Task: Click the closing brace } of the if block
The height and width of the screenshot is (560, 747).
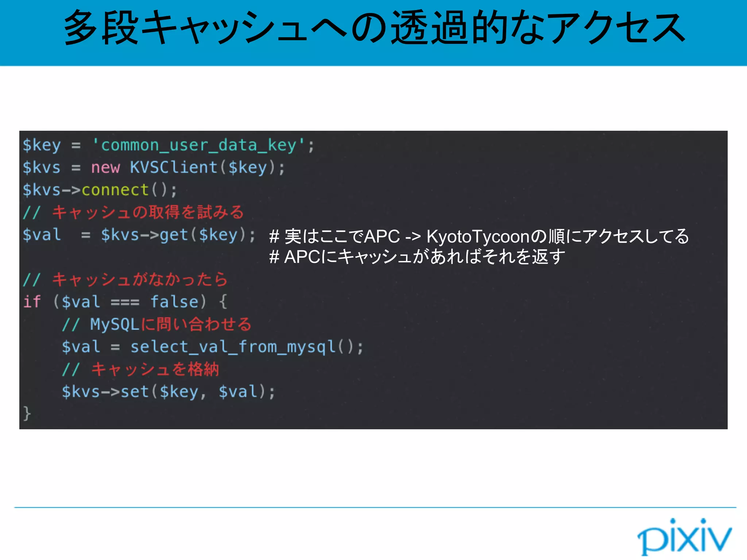Action: coord(27,414)
